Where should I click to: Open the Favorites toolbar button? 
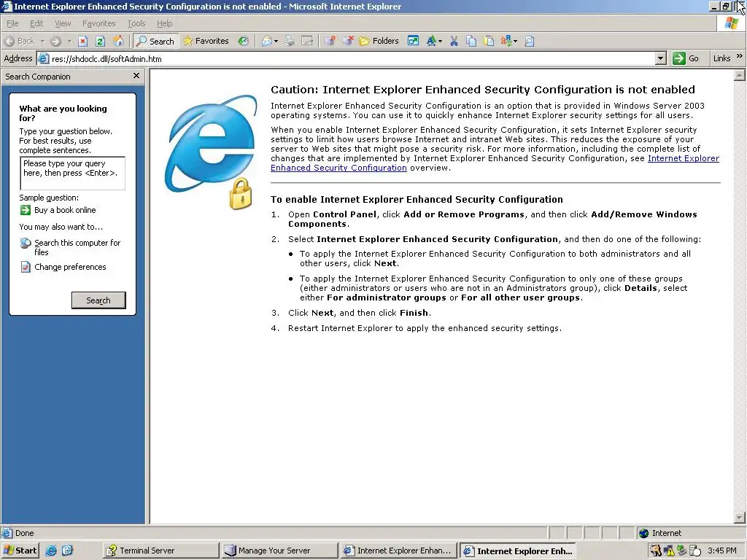pyautogui.click(x=206, y=42)
